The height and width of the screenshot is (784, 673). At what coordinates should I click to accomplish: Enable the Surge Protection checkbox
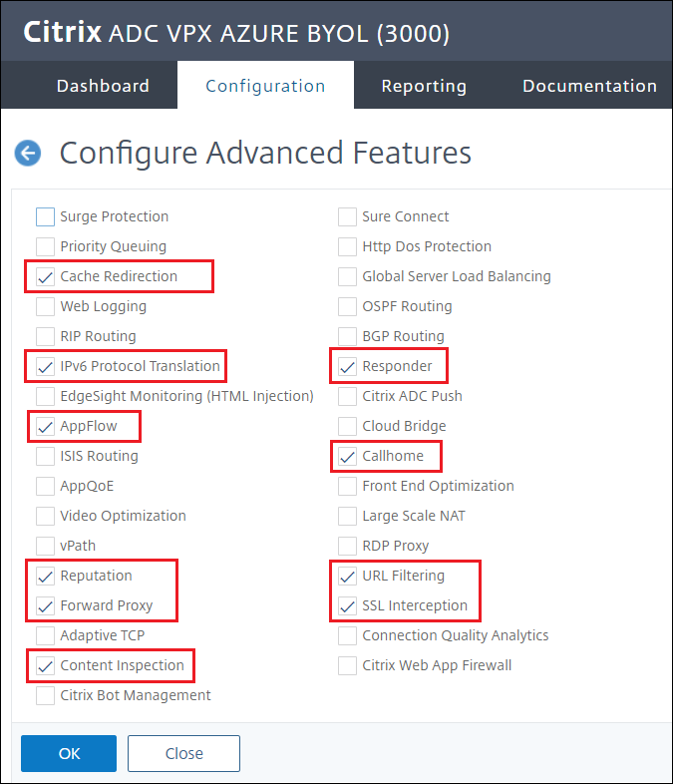coord(45,216)
